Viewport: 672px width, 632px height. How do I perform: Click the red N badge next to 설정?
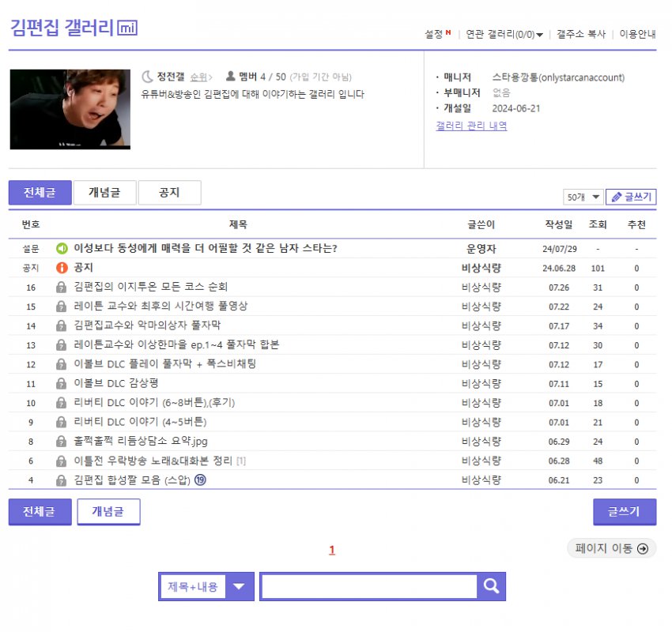446,32
